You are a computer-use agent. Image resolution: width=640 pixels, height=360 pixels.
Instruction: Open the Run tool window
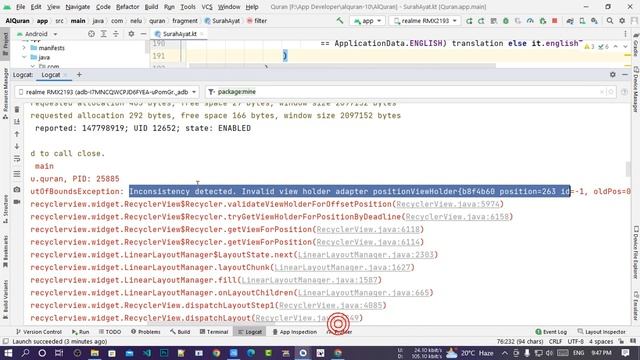click(x=80, y=332)
